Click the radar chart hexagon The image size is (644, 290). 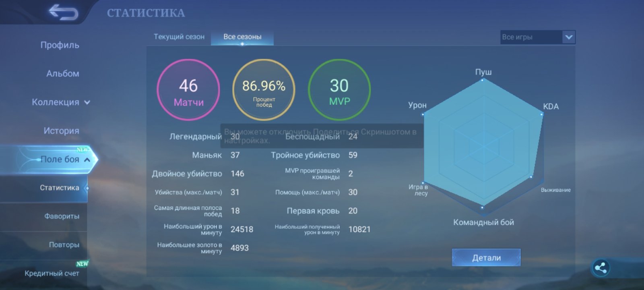[483, 144]
